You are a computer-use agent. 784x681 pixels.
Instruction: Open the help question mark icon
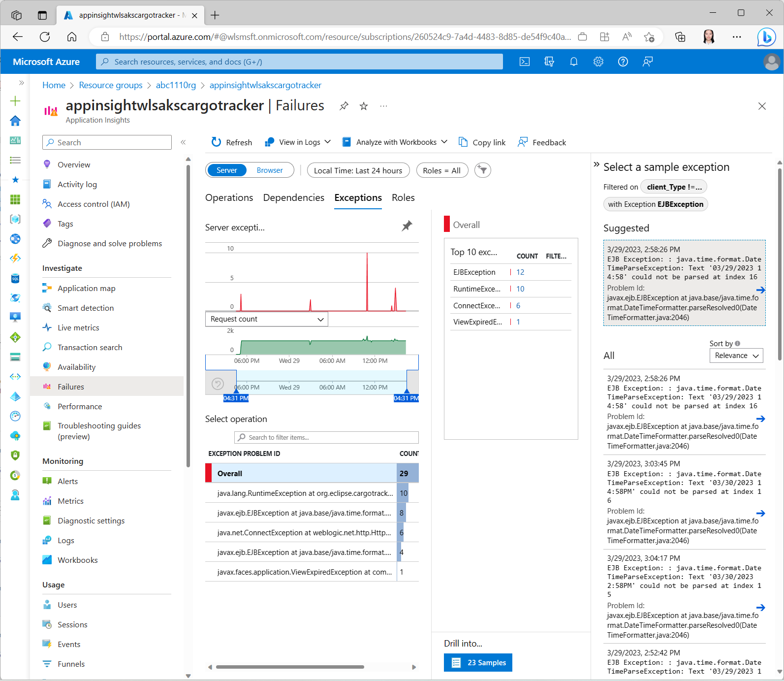coord(623,62)
